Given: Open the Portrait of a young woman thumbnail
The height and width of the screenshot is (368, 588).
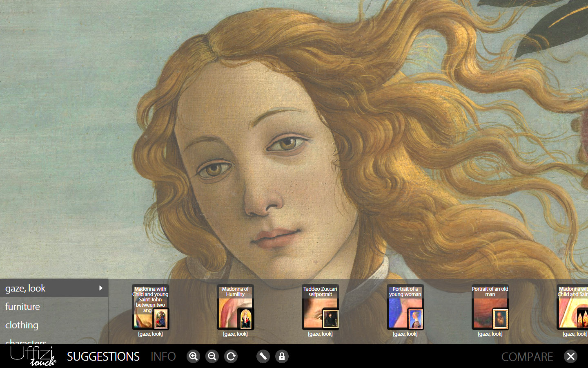Looking at the screenshot, I should tap(405, 307).
